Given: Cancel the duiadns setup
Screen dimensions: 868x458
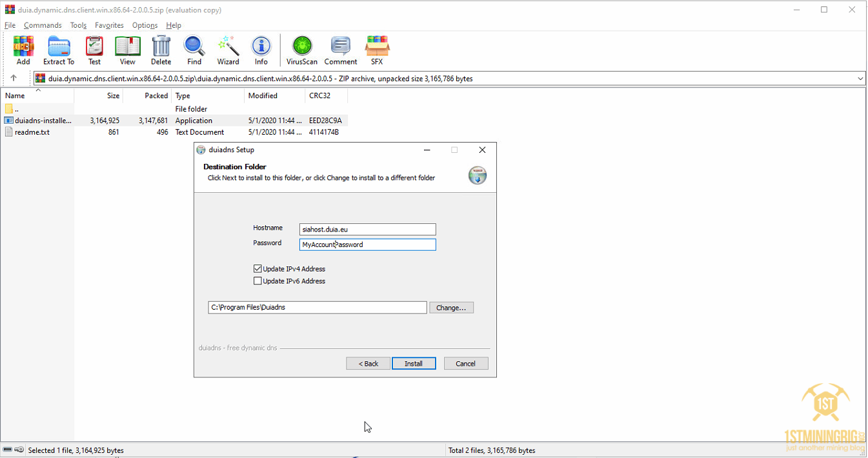Looking at the screenshot, I should click(465, 364).
